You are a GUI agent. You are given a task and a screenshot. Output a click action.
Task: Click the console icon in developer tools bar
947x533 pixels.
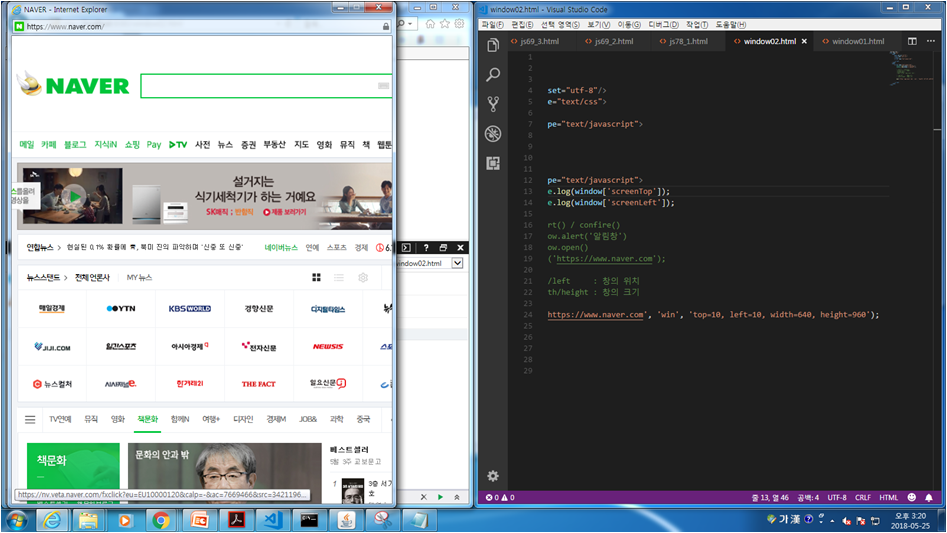406,247
